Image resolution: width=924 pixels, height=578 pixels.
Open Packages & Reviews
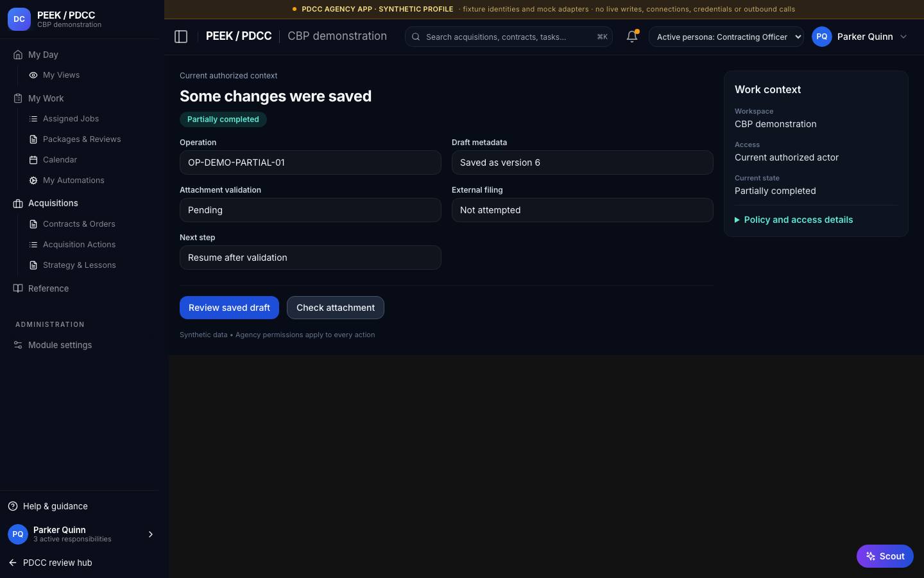81,139
